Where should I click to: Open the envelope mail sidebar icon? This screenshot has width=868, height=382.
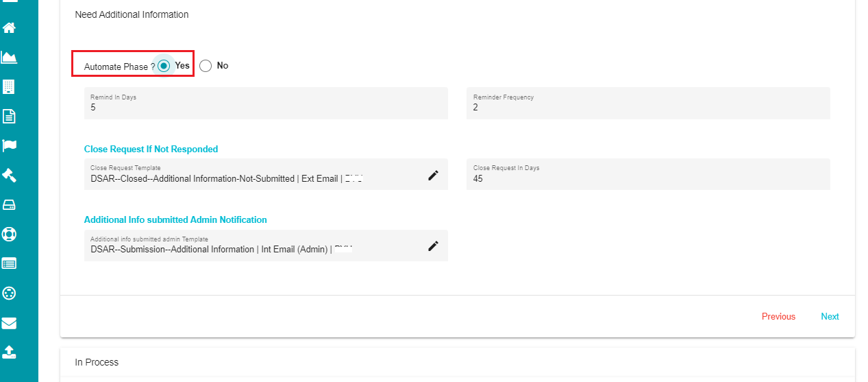tap(10, 323)
